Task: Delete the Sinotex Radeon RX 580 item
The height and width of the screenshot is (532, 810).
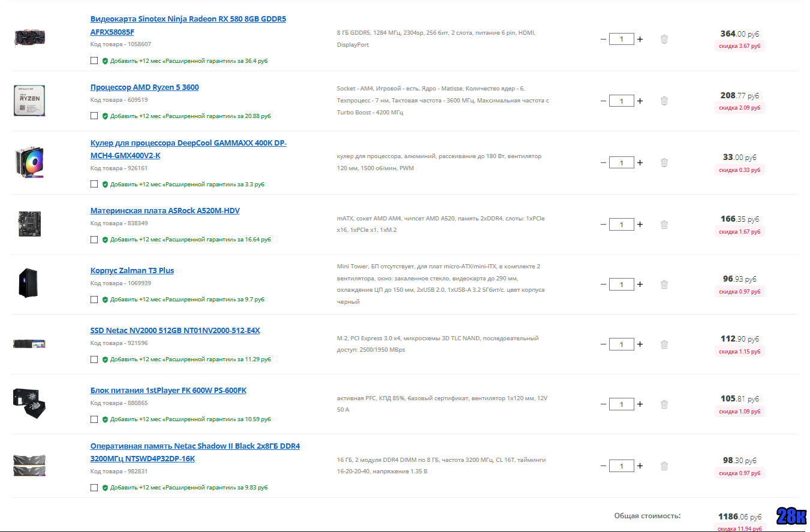Action: pos(664,39)
